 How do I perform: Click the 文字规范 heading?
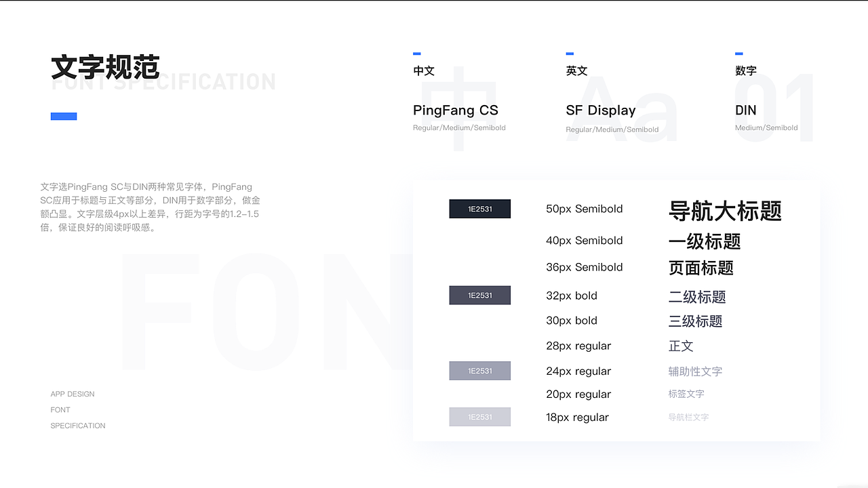click(105, 68)
